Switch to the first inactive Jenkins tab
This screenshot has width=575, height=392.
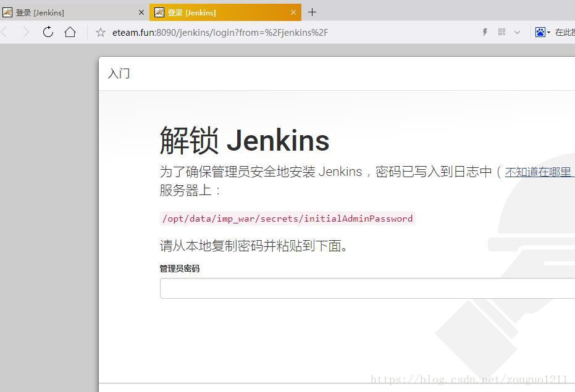75,12
